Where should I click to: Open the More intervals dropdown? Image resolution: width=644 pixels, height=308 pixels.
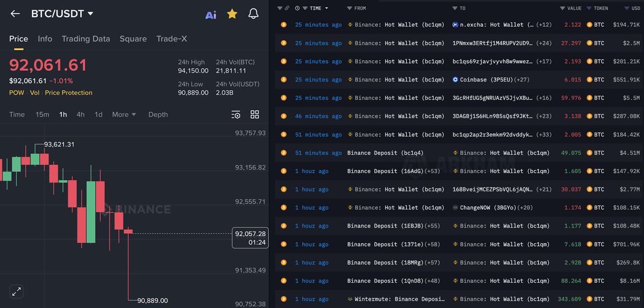tap(124, 114)
